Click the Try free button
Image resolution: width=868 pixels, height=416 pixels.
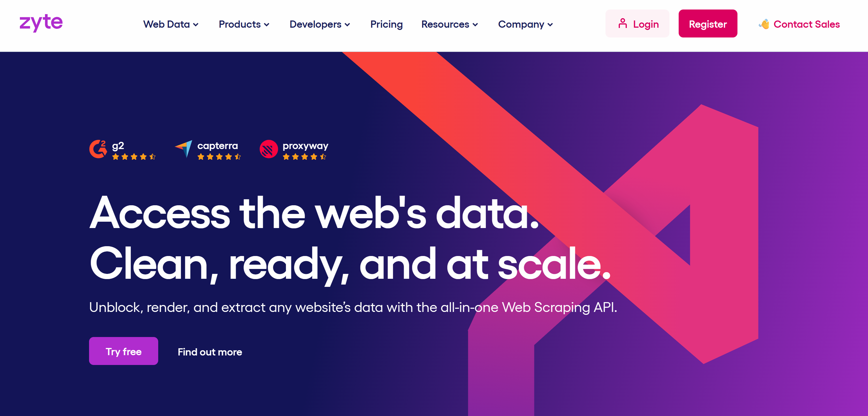pos(123,351)
